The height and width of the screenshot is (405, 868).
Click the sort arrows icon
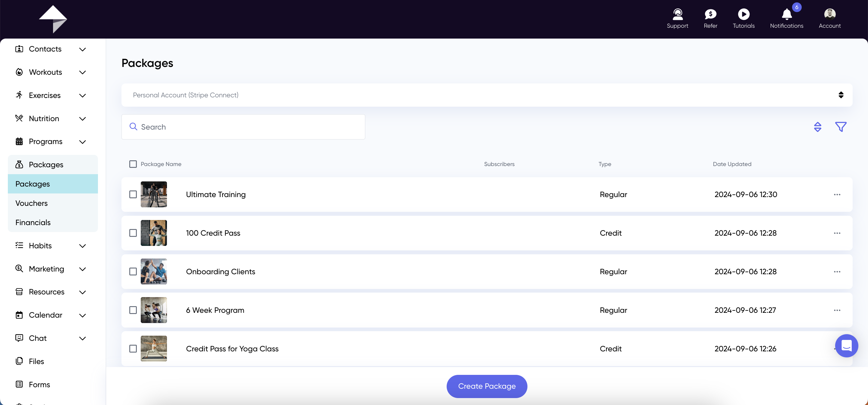click(817, 127)
